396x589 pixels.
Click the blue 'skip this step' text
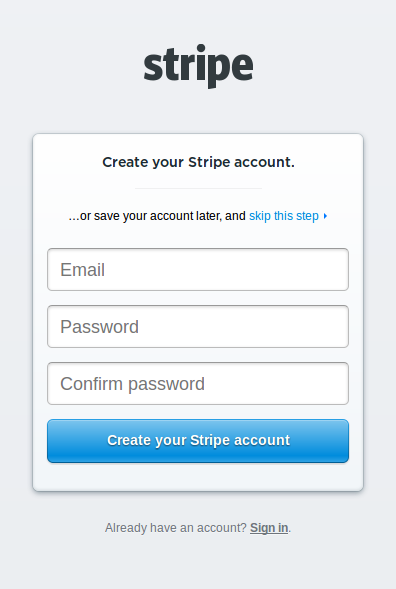pyautogui.click(x=284, y=216)
